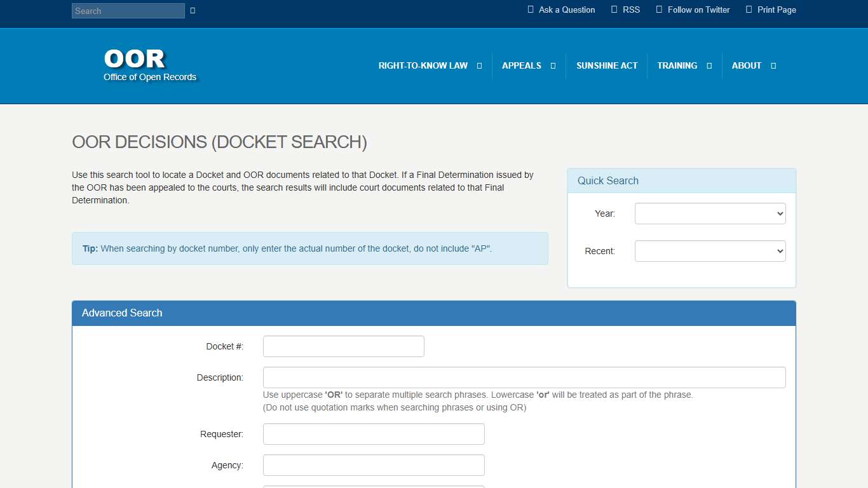Open the APPEALS navigation menu
Viewport: 868px width, 488px height.
[x=521, y=65]
